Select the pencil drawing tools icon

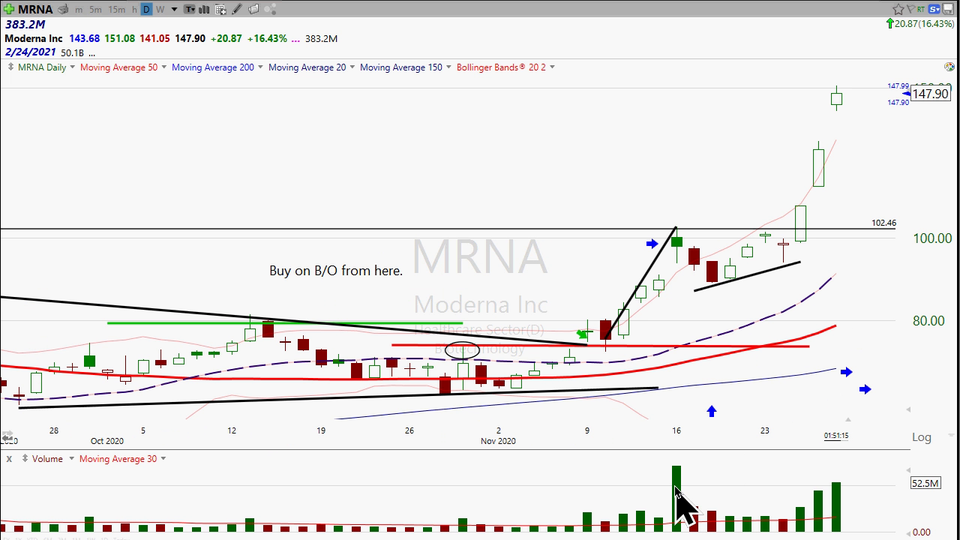pos(237,9)
